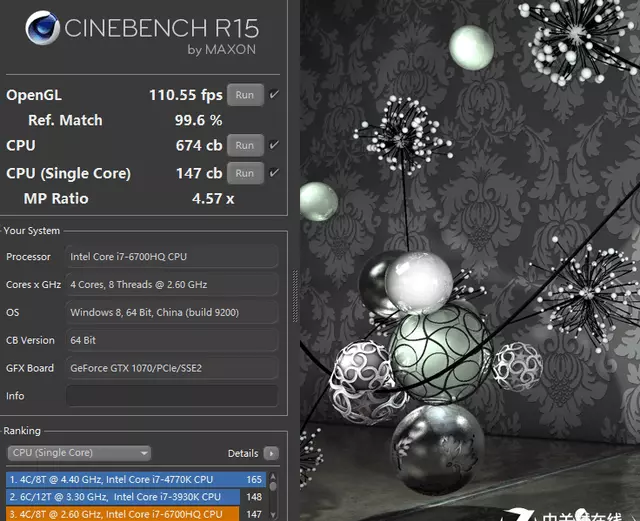Click the 99.6 % Ref. Match value
The image size is (640, 521).
click(x=199, y=120)
